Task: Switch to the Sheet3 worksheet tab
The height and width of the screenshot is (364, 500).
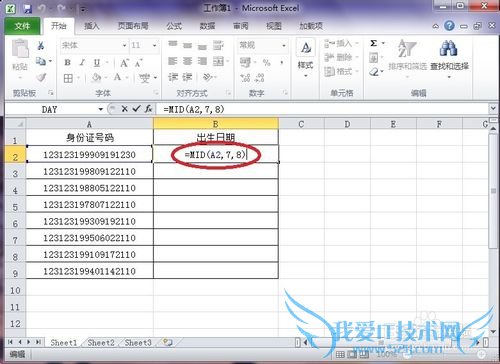Action: pyautogui.click(x=138, y=342)
